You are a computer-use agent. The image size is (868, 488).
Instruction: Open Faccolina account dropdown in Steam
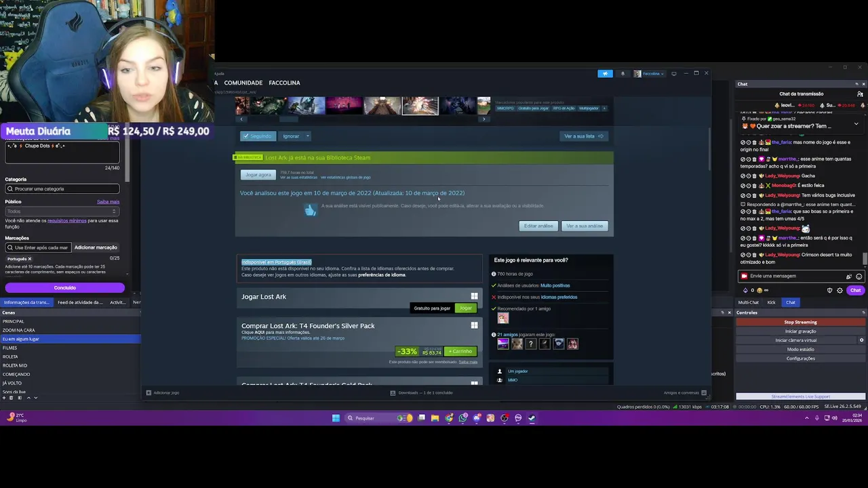pyautogui.click(x=649, y=73)
